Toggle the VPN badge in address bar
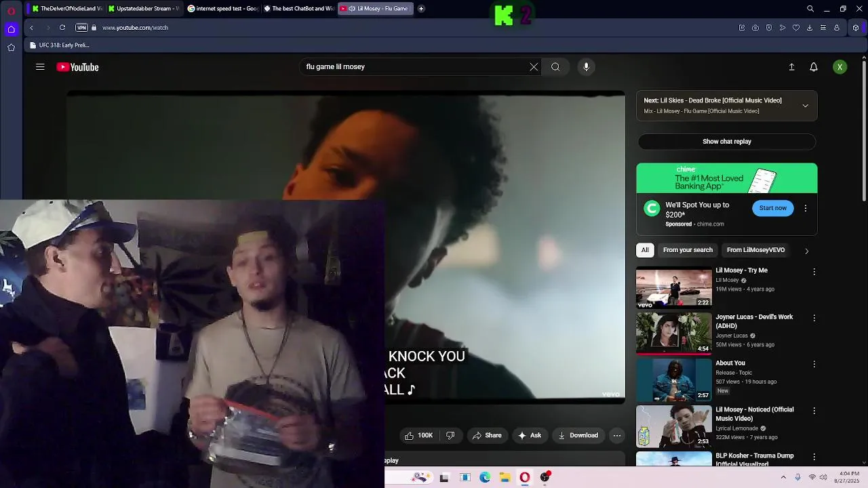 (82, 28)
